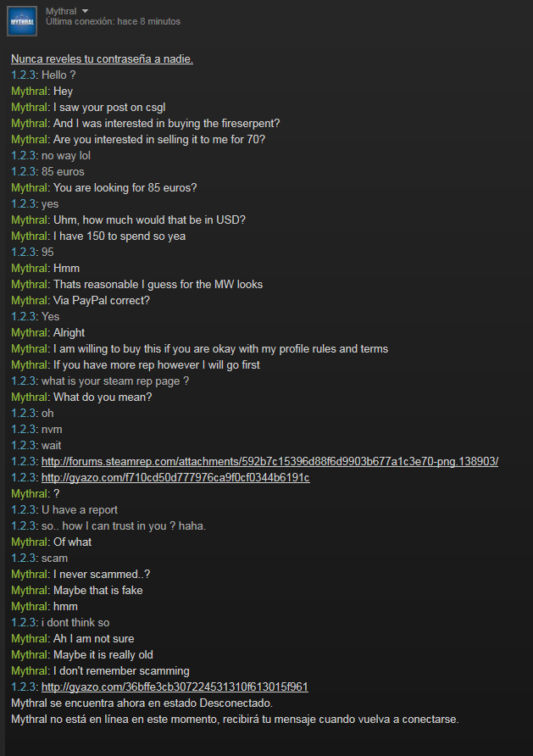Click the 'Nunca reveles tu contraseña a nadie' warning

point(103,58)
